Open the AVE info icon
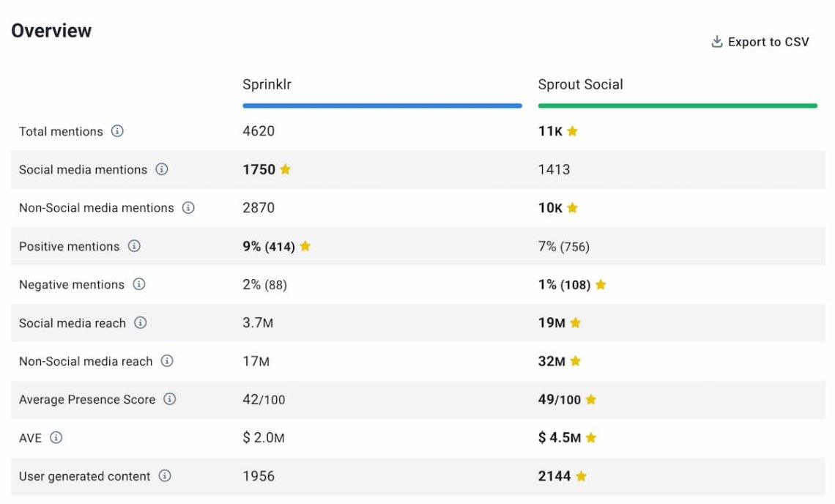835x504 pixels. [56, 437]
